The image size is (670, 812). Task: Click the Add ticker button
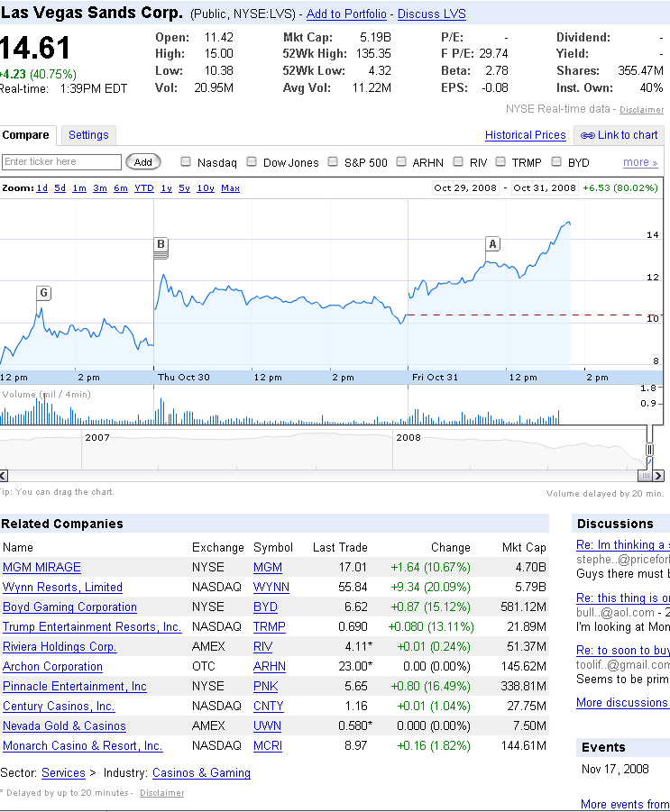[x=143, y=162]
